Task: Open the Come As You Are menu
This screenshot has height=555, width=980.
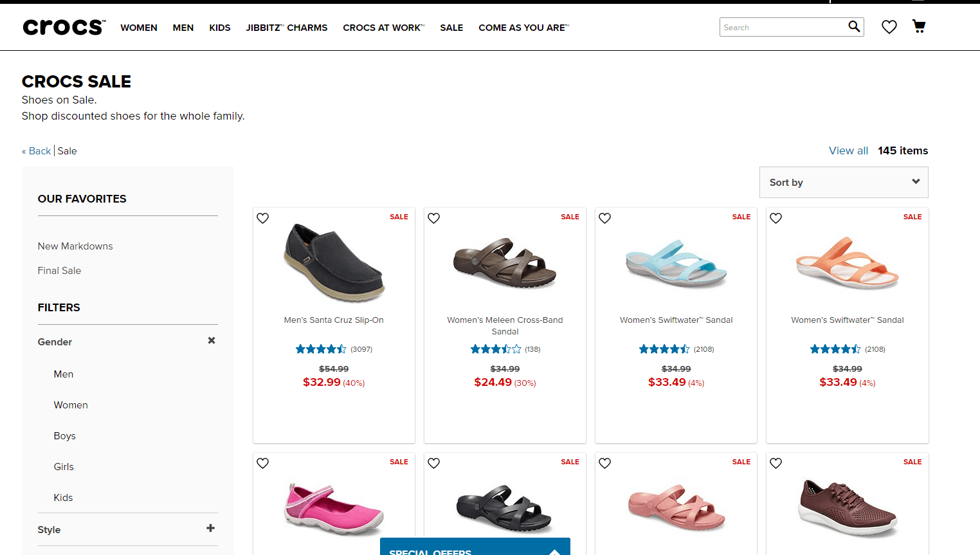Action: coord(524,28)
